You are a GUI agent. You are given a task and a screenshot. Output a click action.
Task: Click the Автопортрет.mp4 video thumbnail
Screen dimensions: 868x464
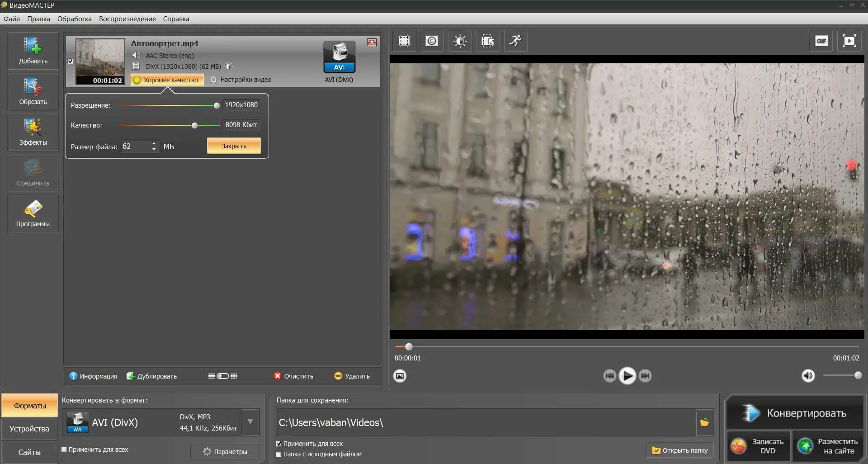pyautogui.click(x=100, y=62)
